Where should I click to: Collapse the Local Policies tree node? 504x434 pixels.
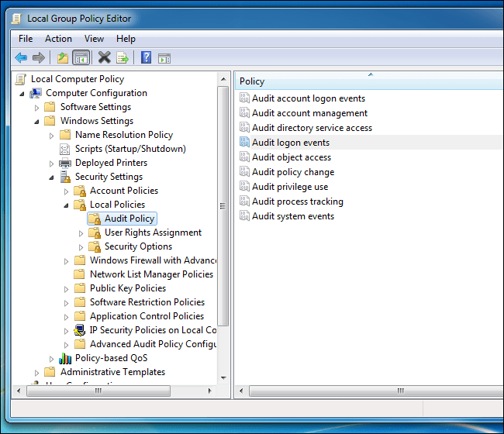pyautogui.click(x=67, y=205)
